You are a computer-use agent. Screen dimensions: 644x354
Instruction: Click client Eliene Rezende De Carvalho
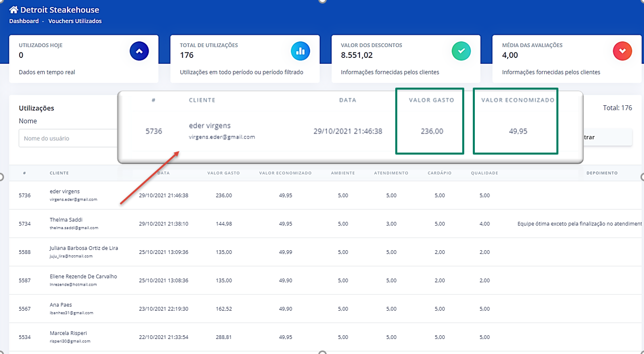click(x=84, y=276)
